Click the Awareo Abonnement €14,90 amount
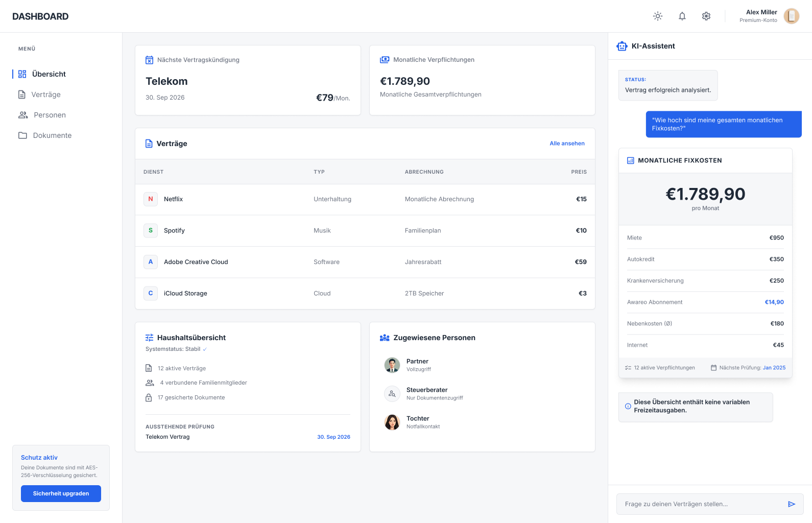The height and width of the screenshot is (523, 812). pos(774,302)
